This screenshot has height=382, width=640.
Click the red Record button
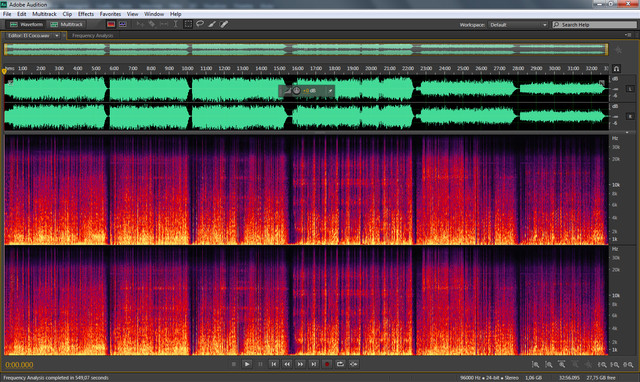(x=327, y=364)
